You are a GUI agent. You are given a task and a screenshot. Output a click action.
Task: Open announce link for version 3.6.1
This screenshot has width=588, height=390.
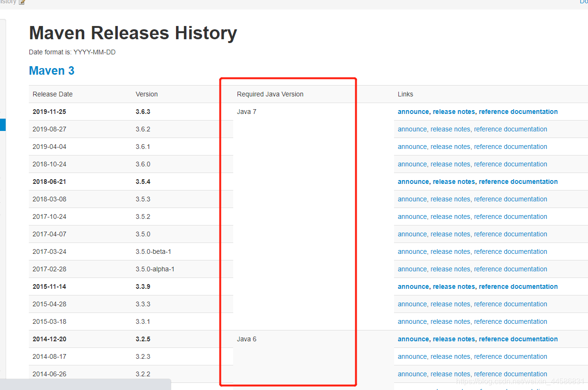click(x=412, y=147)
